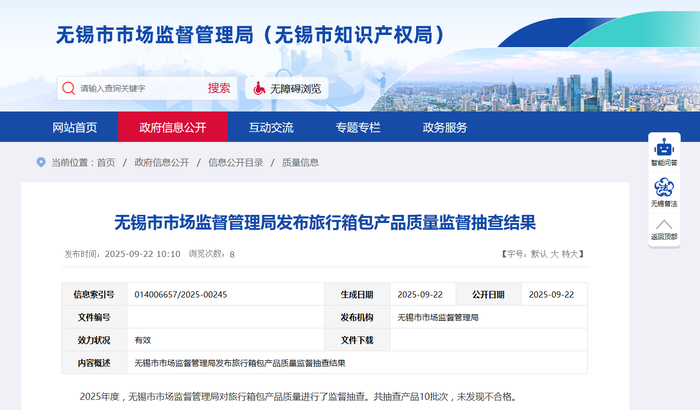Image resolution: width=700 pixels, height=410 pixels.
Task: Click the 信息索引号 label cell
Action: tap(94, 294)
